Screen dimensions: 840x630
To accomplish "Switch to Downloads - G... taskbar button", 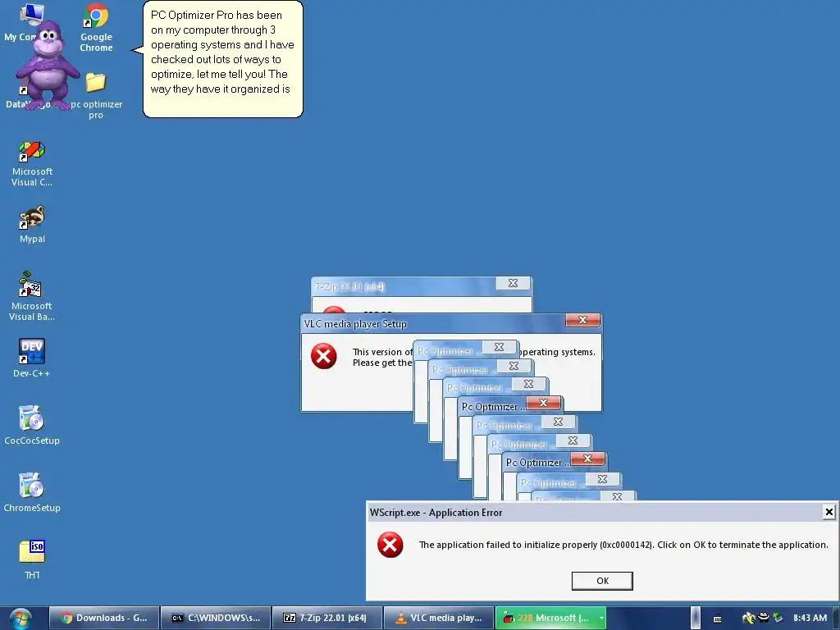I will pos(104,618).
